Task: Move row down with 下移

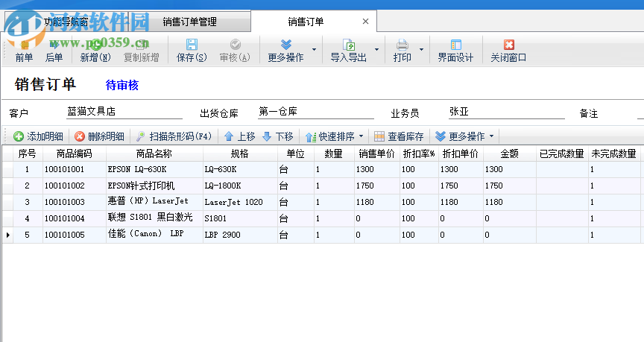Action: [277, 136]
